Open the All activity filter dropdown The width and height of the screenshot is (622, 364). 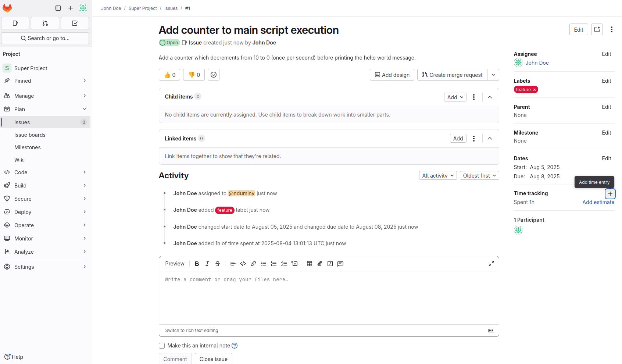tap(437, 175)
